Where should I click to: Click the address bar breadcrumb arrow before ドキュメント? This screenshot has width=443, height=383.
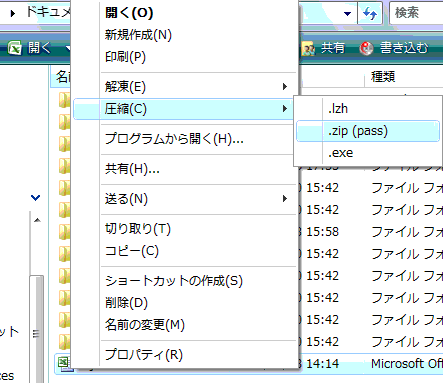pos(13,13)
